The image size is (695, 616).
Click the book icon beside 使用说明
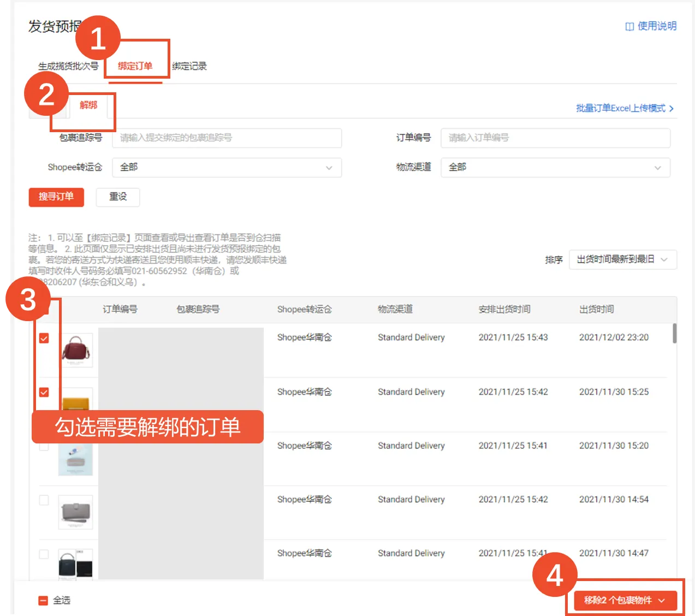click(628, 26)
